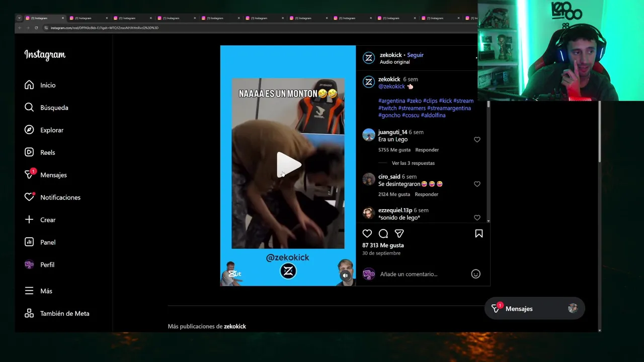Reply to ciro_said's comment
Viewport: 644px width, 362px height.
coord(426,194)
